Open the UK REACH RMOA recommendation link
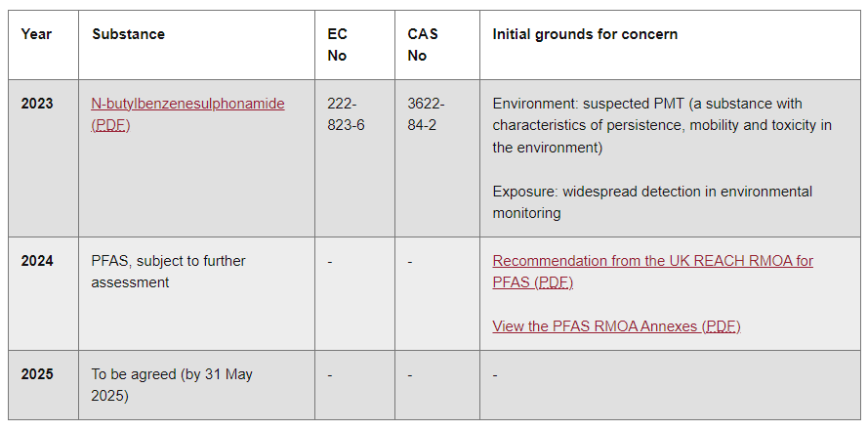Image resolution: width=868 pixels, height=431 pixels. pos(652,261)
